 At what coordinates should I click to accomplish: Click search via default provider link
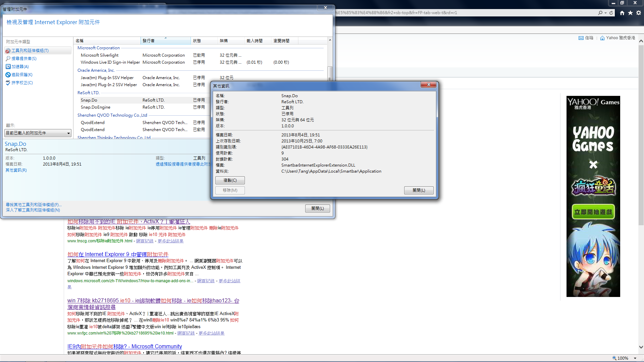coord(183,164)
